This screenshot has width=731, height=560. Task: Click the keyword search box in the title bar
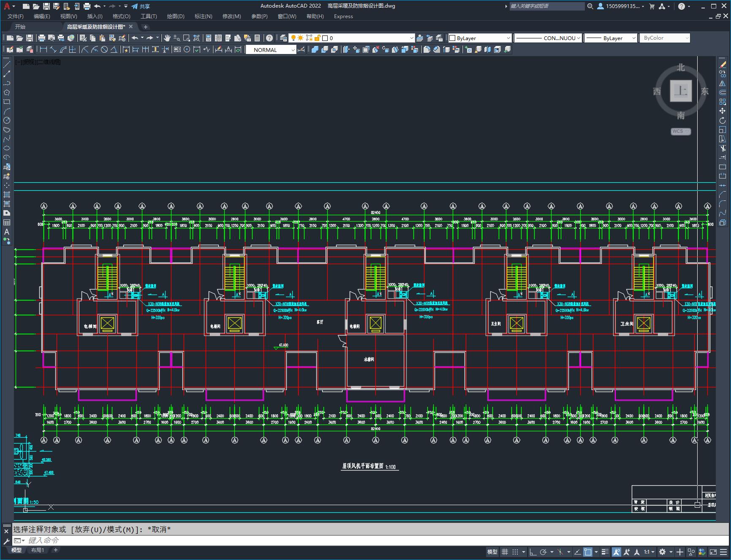click(x=546, y=6)
